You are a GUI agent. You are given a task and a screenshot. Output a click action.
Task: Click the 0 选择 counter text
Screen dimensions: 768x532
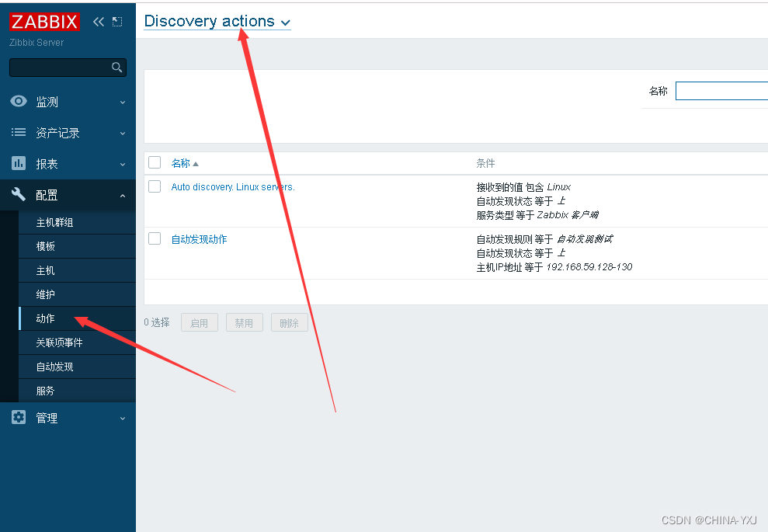(157, 322)
